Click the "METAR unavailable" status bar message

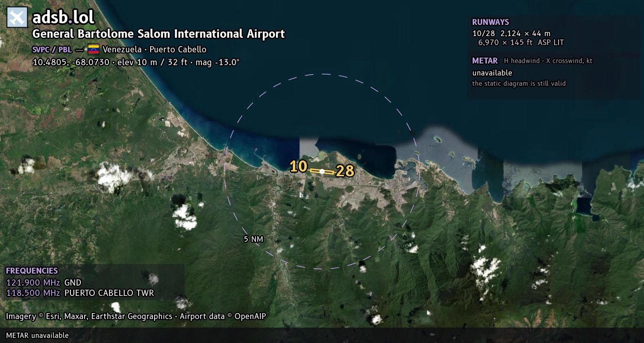(x=37, y=335)
